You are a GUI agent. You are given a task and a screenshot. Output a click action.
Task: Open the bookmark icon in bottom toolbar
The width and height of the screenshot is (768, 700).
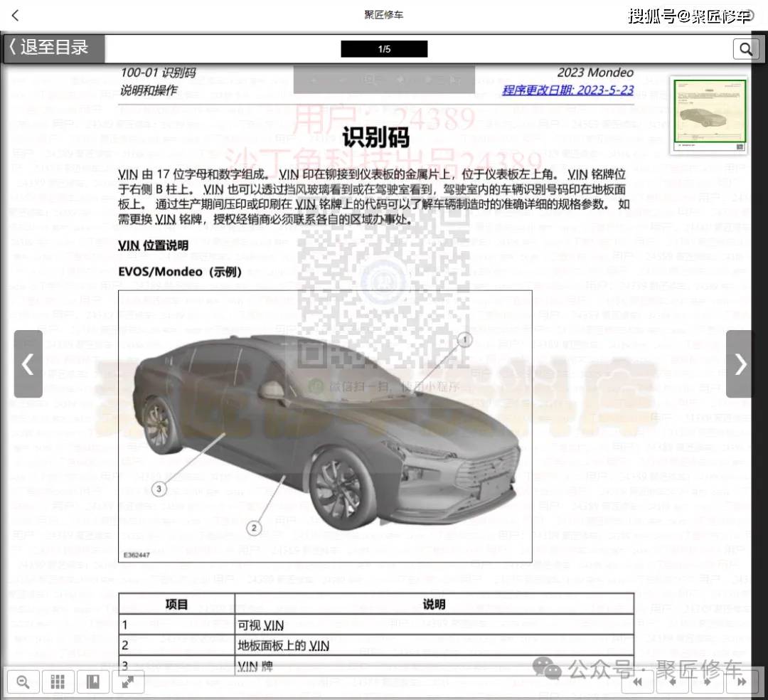pos(92,682)
